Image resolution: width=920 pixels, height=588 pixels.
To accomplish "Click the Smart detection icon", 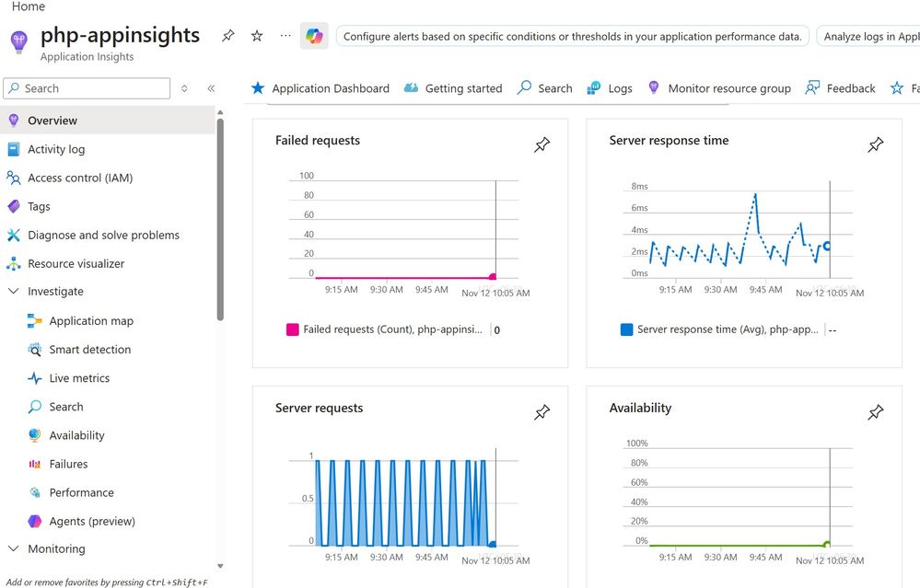I will [35, 350].
